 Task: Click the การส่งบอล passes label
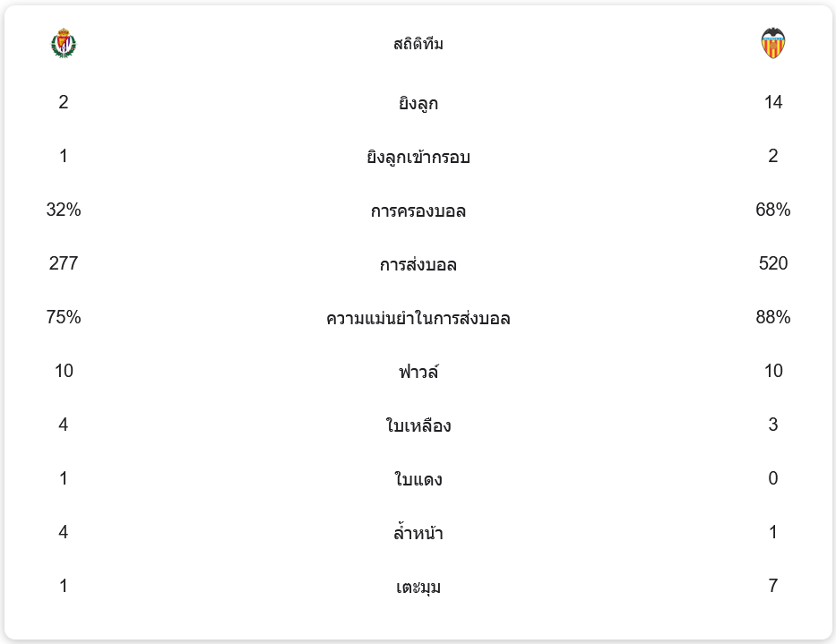click(x=418, y=264)
